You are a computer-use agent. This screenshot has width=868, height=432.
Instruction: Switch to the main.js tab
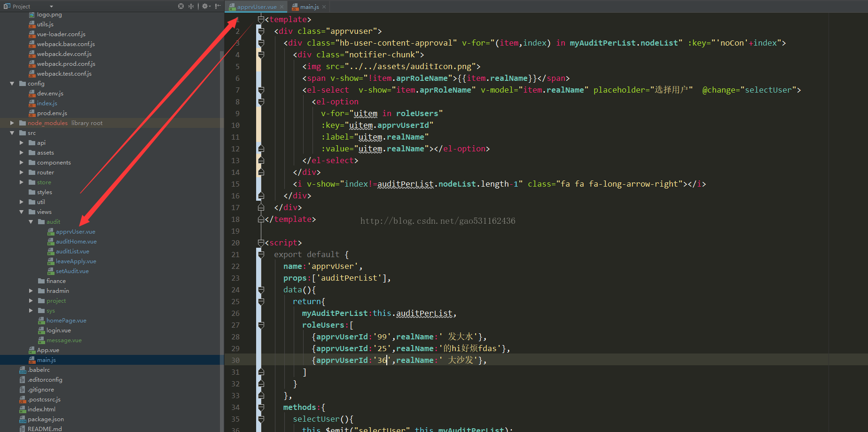click(x=309, y=7)
